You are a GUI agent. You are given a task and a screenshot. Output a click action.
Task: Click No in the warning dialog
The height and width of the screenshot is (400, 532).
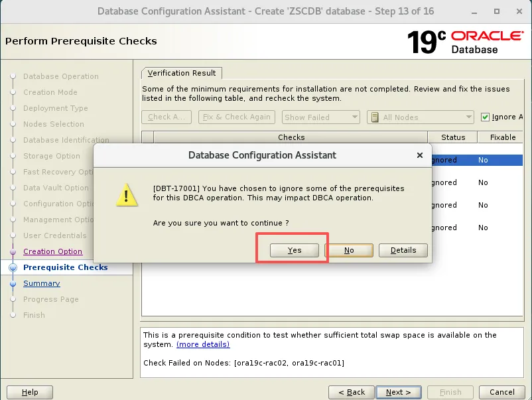(x=349, y=250)
